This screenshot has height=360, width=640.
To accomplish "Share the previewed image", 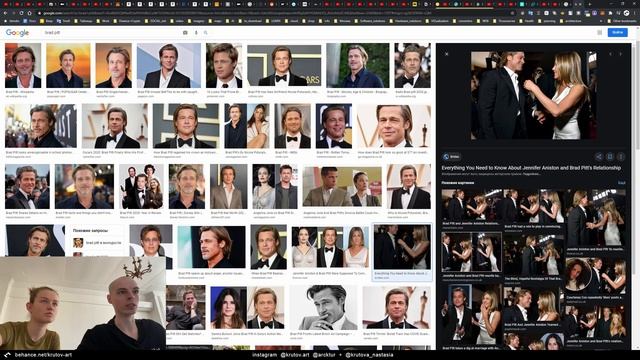I will [x=599, y=156].
